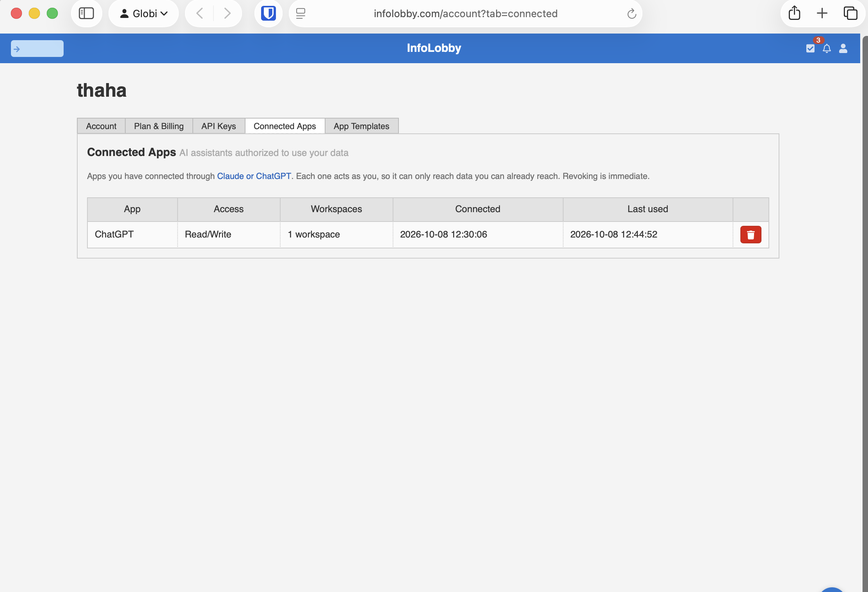Screen dimensions: 868x592
Task: Click the Access column header
Action: tap(229, 209)
